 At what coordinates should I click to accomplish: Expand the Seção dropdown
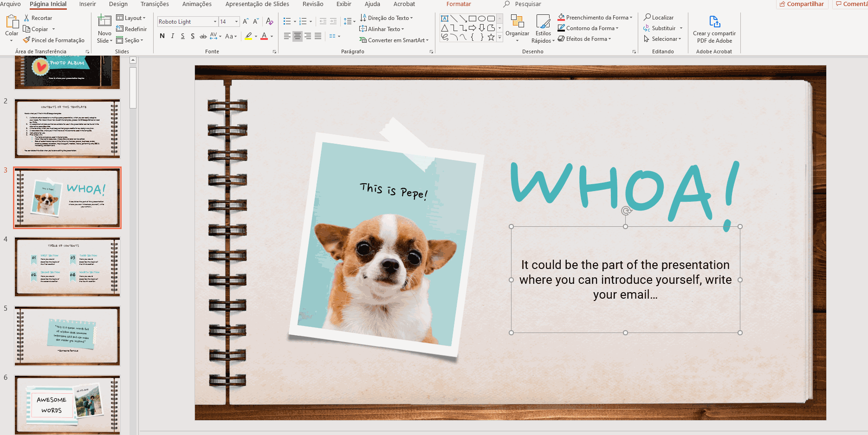[130, 40]
